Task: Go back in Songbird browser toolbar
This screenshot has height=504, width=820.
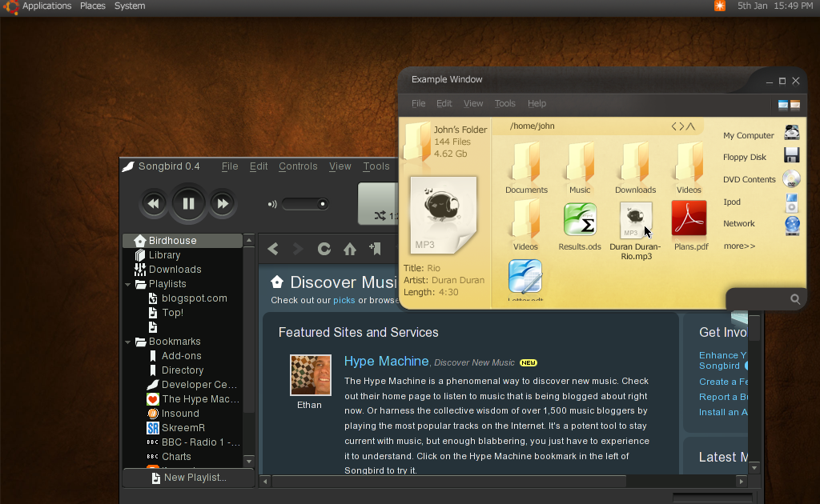Action: point(273,249)
